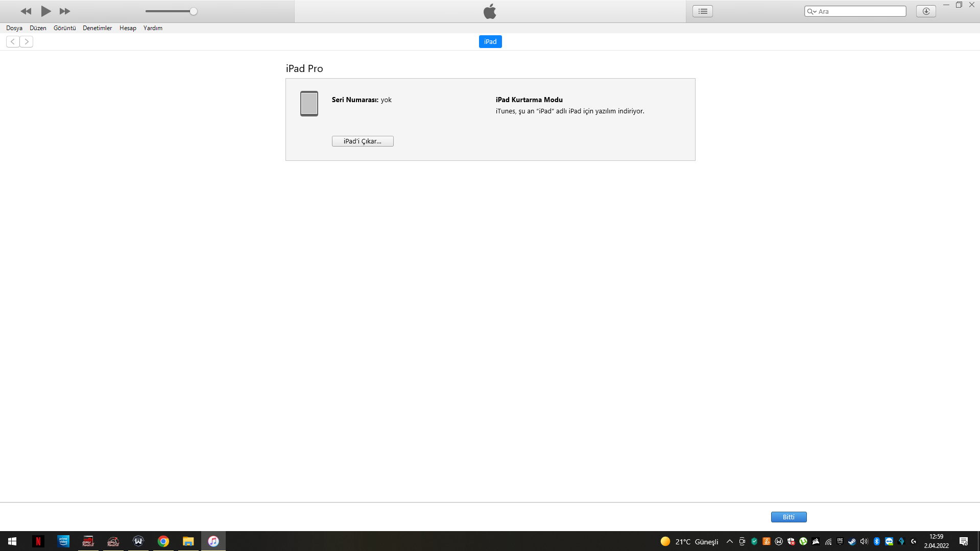The width and height of the screenshot is (980, 551).
Task: Open the Epic Games tray icon
Action: pos(840,542)
